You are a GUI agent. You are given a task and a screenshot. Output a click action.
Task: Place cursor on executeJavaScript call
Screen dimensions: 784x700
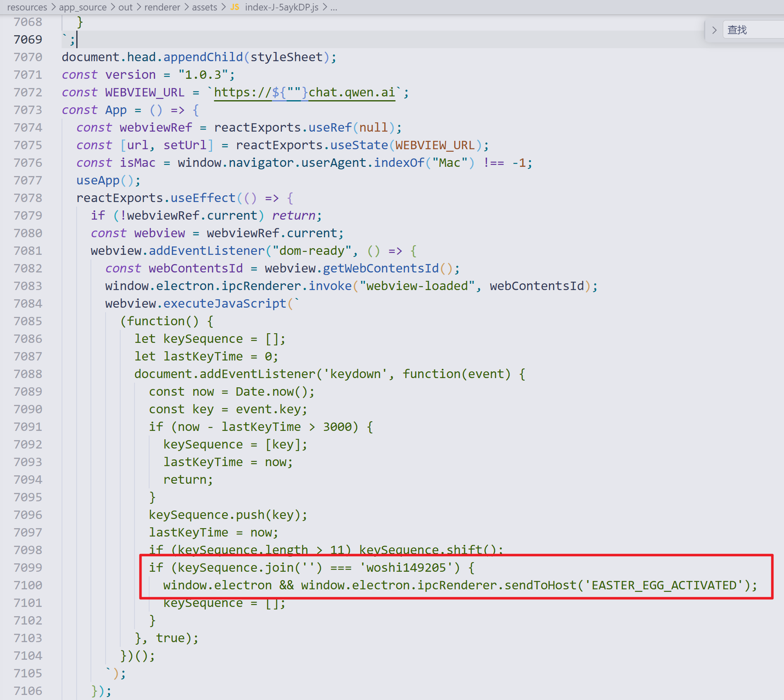pos(225,303)
